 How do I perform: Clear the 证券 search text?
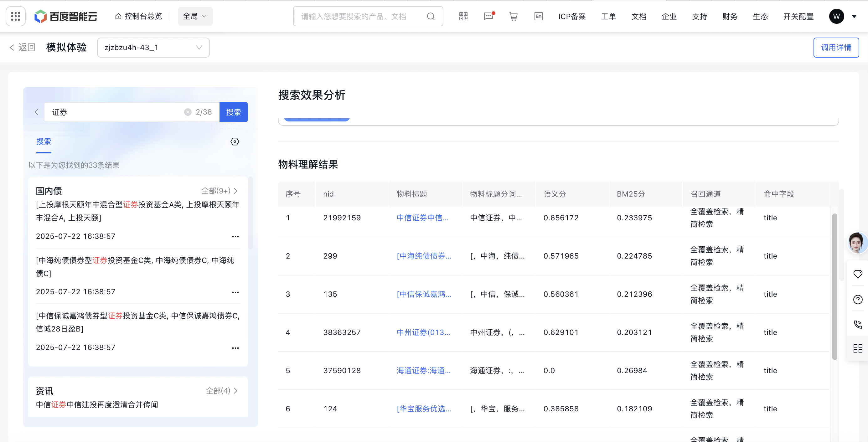(x=188, y=112)
